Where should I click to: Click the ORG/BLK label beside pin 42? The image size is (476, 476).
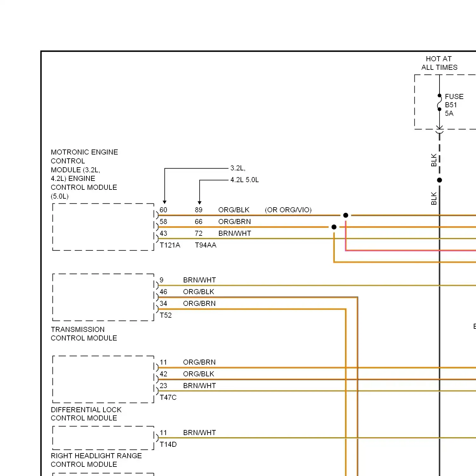(x=199, y=374)
